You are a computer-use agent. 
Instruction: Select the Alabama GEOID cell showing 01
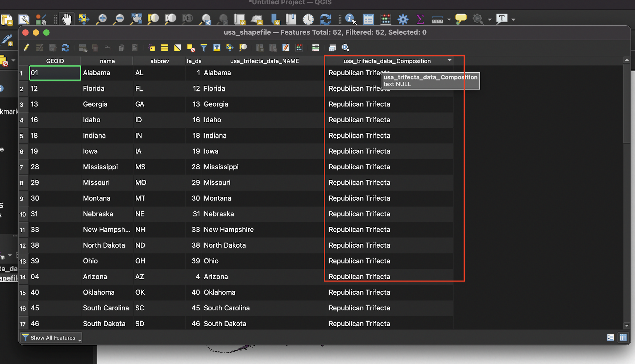[55, 73]
